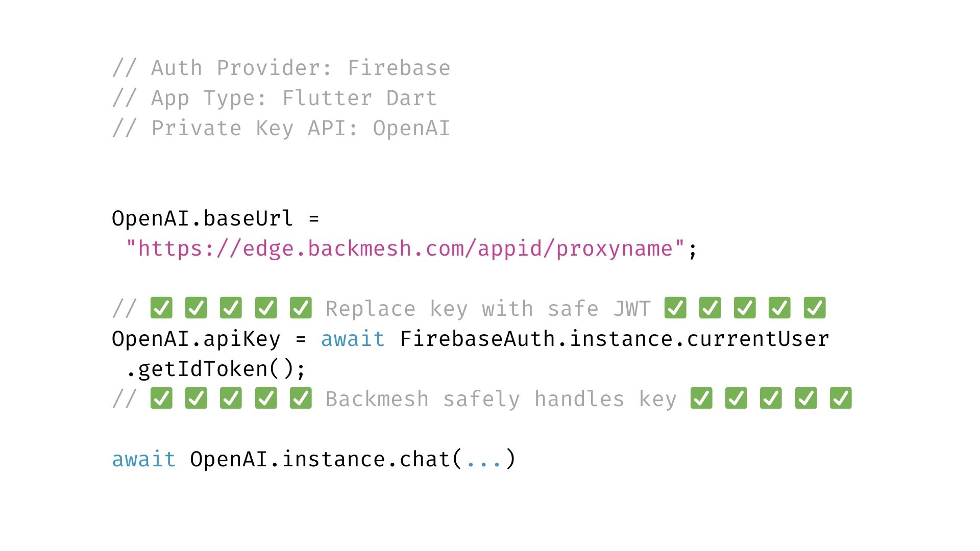Click first checkmark on "Backmesh safely" line

161,398
